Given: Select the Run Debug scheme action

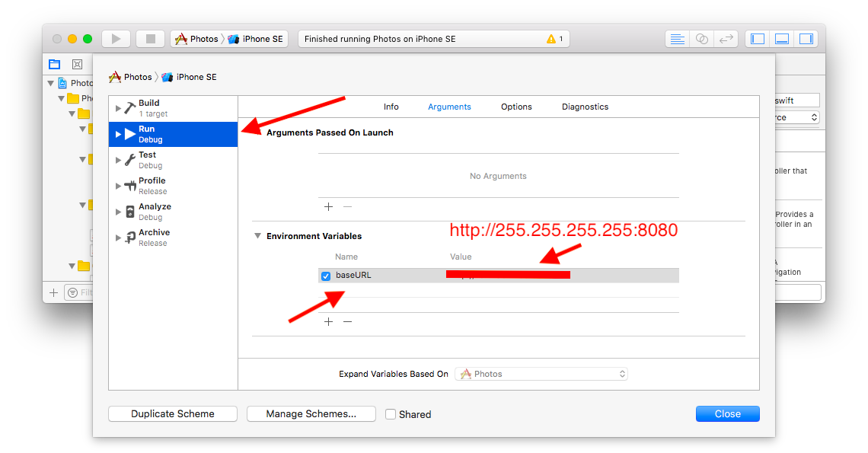Looking at the screenshot, I should coord(174,134).
